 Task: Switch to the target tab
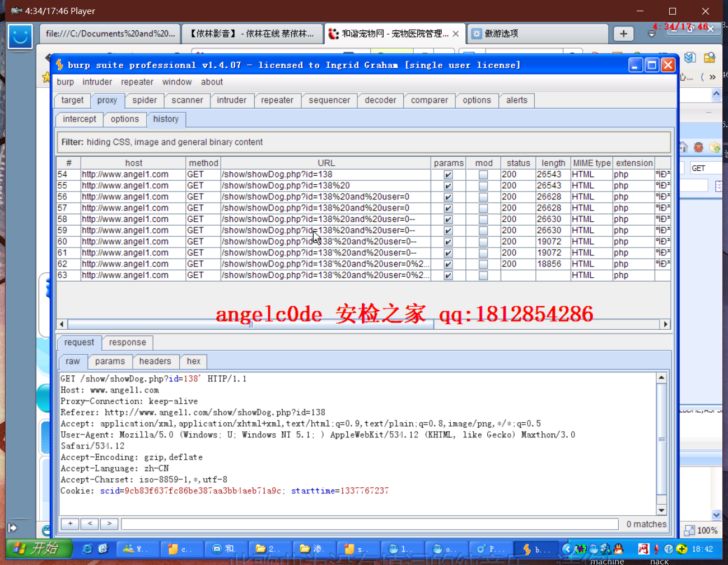click(72, 100)
